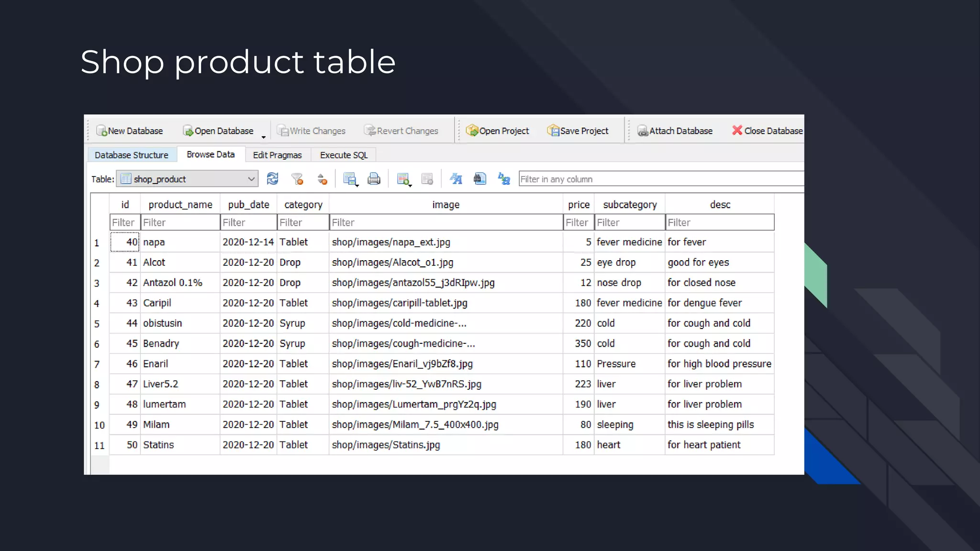The height and width of the screenshot is (551, 980).
Task: Click the clear sorting icon
Action: (322, 179)
